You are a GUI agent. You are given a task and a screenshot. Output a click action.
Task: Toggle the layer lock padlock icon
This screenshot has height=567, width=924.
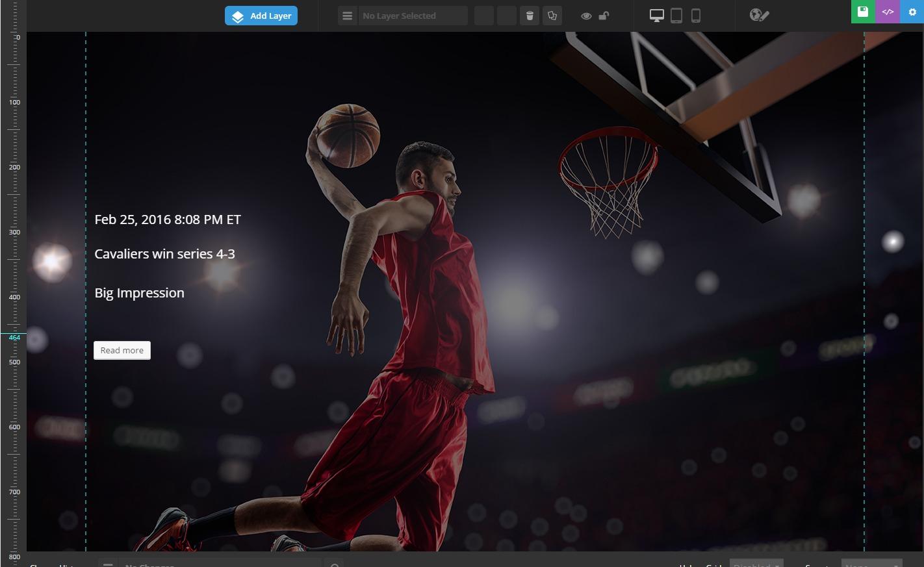[604, 16]
